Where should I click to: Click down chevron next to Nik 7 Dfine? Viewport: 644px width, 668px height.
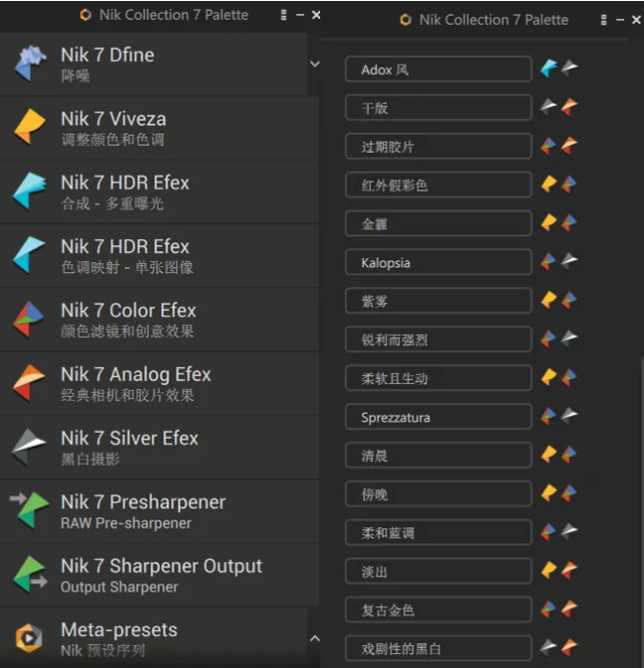click(315, 64)
